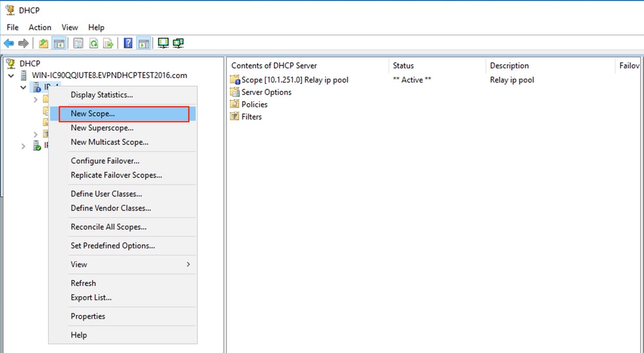Screen dimensions: 644x353
Task: Select the WIN-IC90QQIUTE8 server node
Action: pos(109,76)
